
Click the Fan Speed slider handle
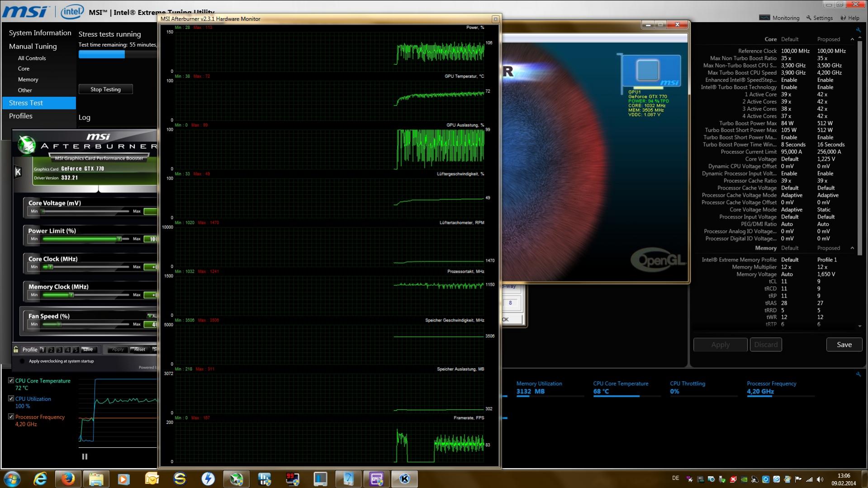59,324
